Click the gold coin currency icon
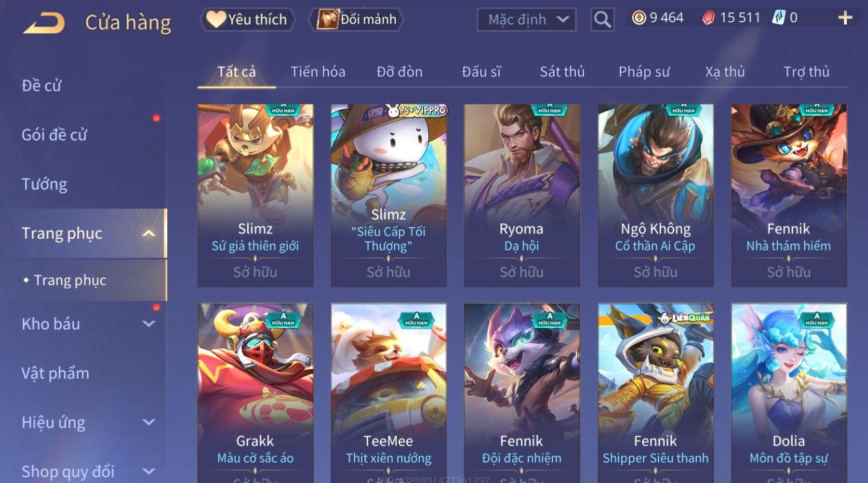The image size is (868, 483). tap(639, 18)
